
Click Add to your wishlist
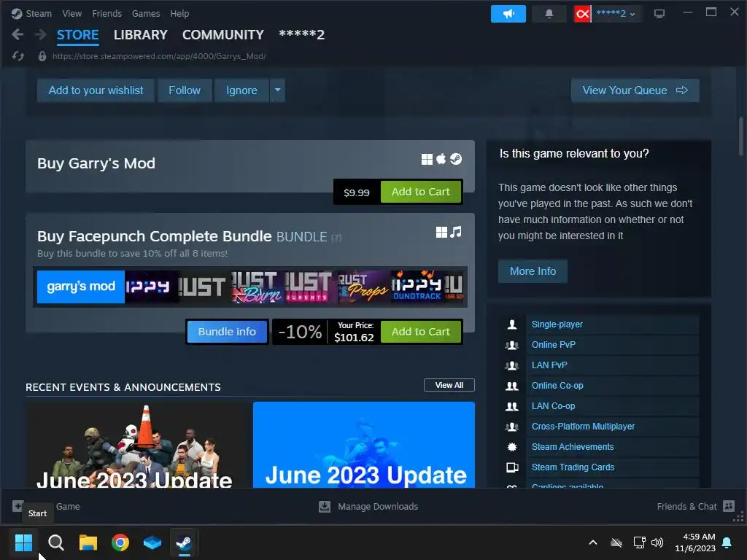[96, 90]
